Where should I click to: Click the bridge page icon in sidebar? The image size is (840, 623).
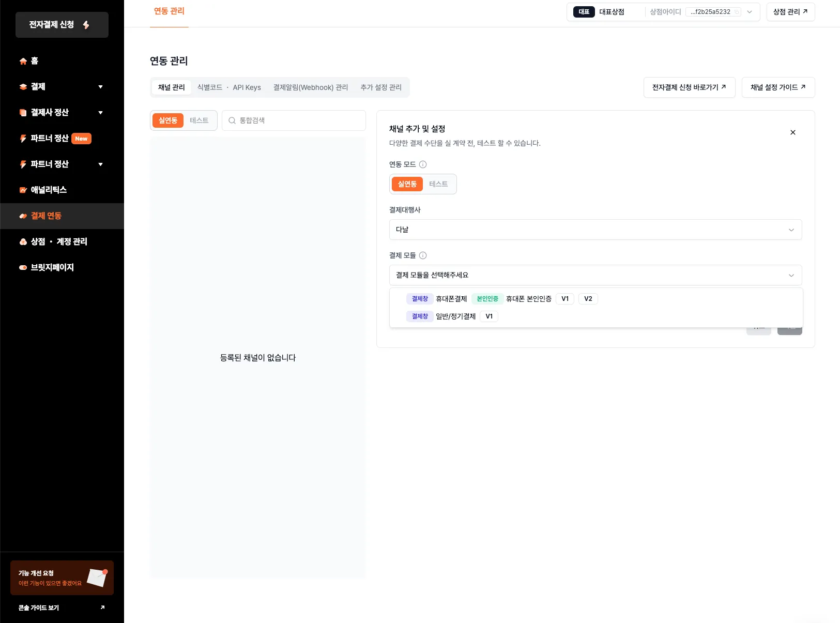click(23, 267)
